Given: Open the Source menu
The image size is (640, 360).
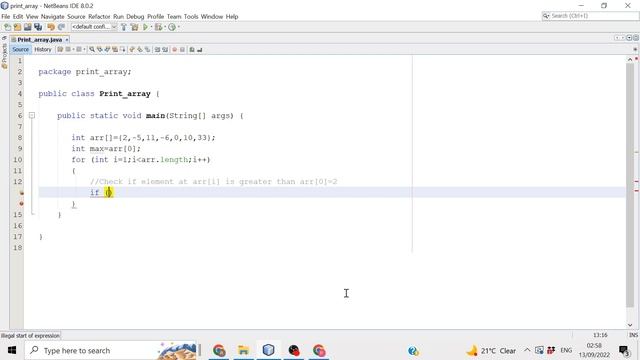Looking at the screenshot, I should tap(76, 17).
